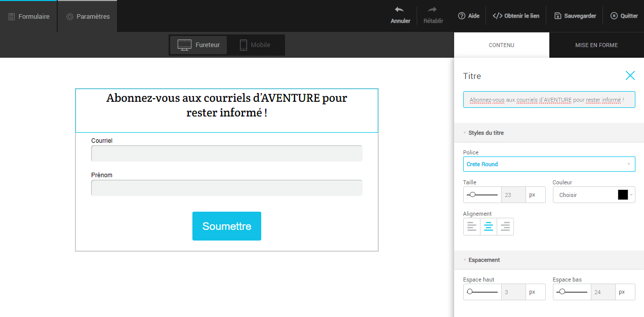
Task: Save the form with Sauvegarder
Action: [x=575, y=16]
